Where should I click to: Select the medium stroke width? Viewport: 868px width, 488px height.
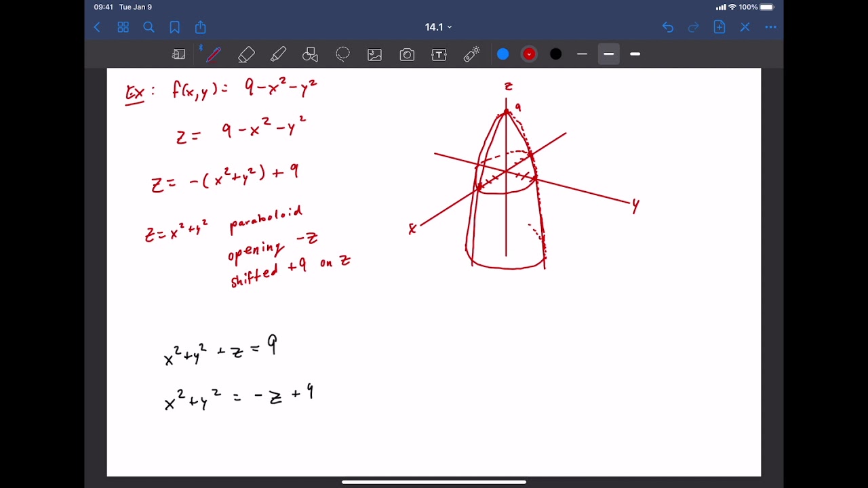click(608, 54)
